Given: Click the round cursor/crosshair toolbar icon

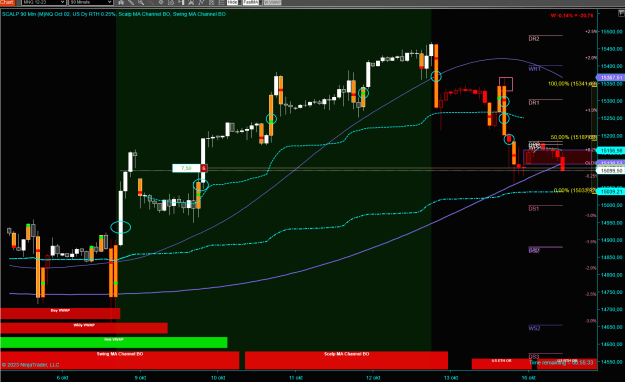Looking at the screenshot, I should click(x=161, y=2).
